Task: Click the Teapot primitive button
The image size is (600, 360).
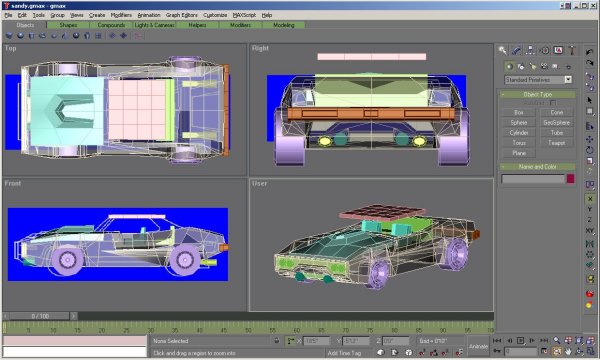Action: coord(556,143)
